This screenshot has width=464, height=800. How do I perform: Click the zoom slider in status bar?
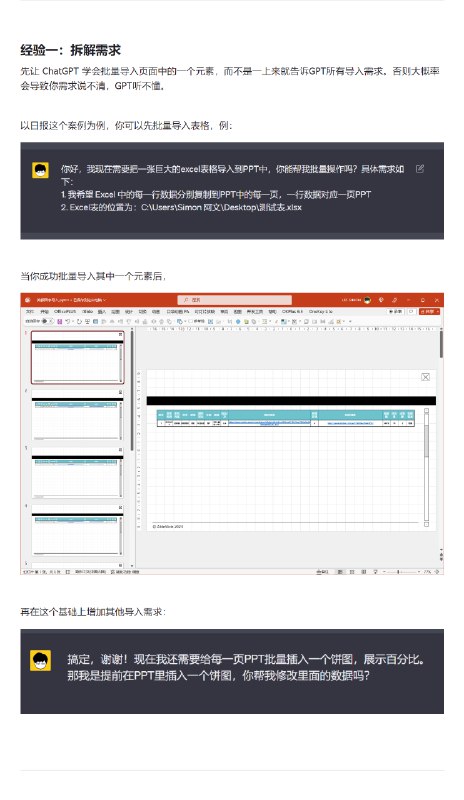pyautogui.click(x=401, y=572)
